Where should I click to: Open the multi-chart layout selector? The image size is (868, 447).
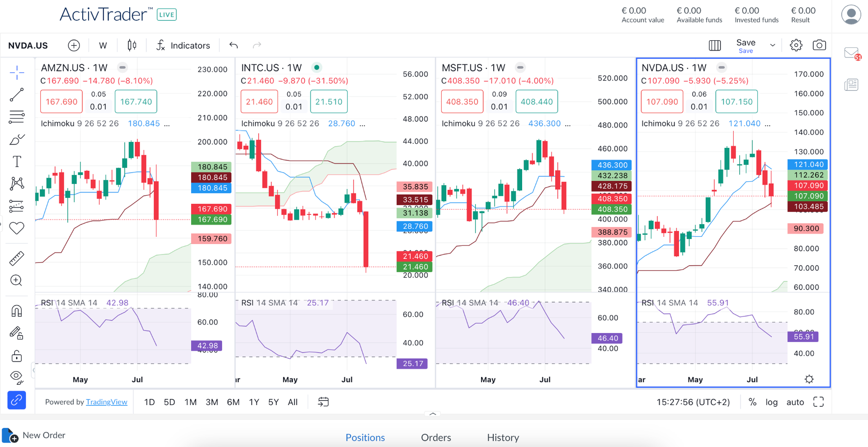(715, 45)
